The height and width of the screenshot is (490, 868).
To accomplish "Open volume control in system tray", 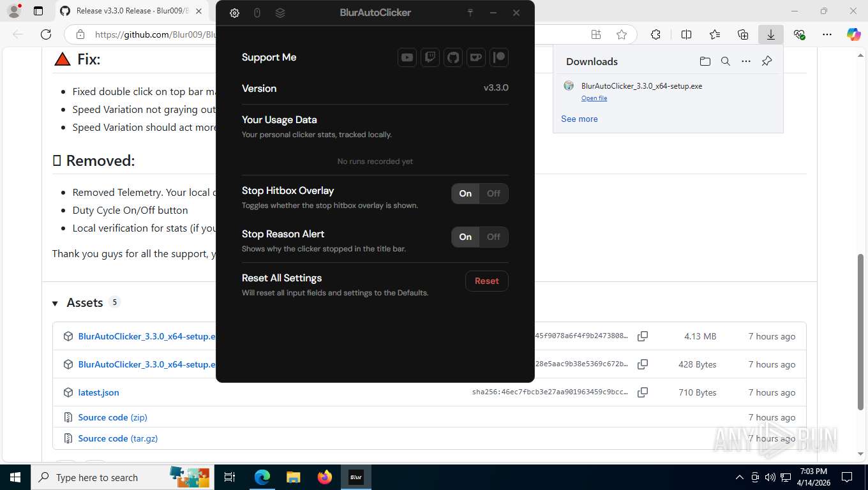I will point(770,477).
